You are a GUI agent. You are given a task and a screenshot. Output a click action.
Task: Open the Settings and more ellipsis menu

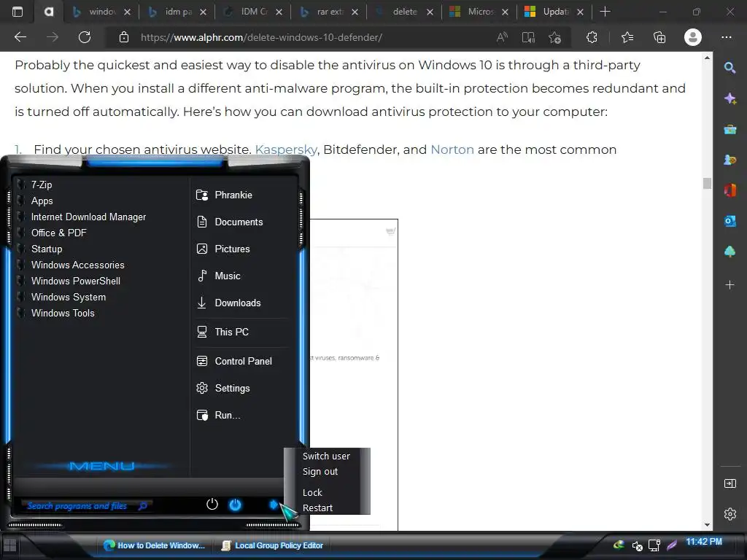tap(726, 37)
